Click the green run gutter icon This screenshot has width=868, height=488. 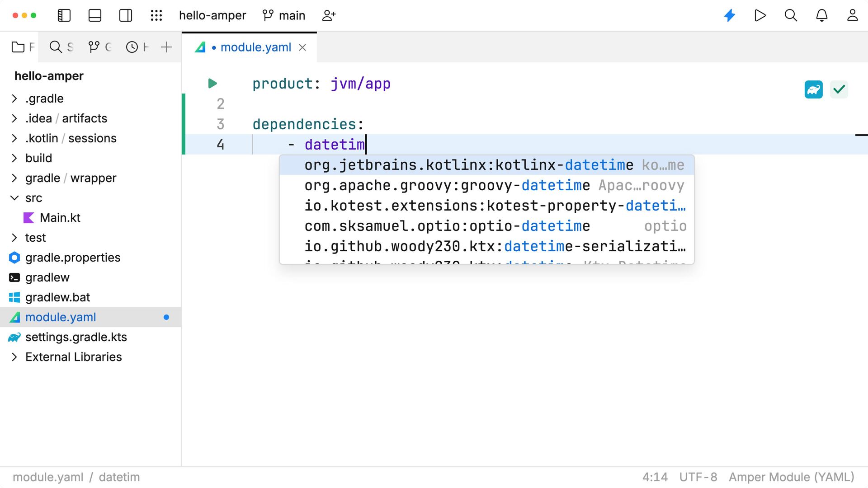tap(212, 84)
